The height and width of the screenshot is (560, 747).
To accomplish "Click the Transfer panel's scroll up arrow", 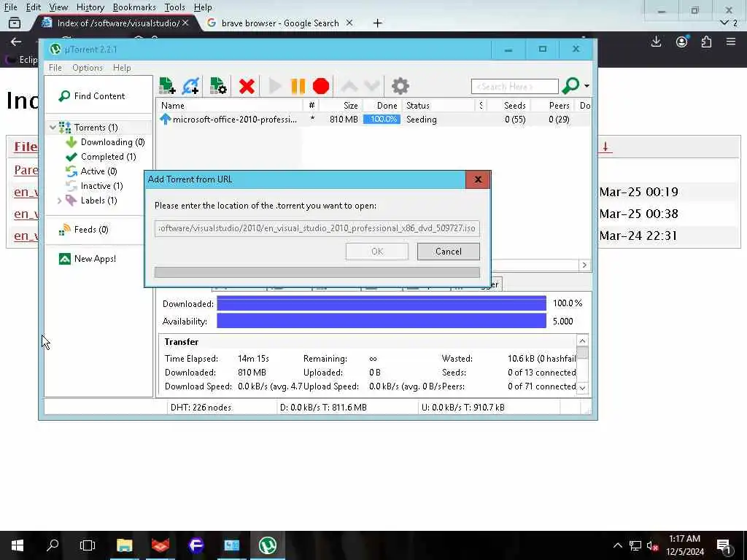I will click(582, 341).
